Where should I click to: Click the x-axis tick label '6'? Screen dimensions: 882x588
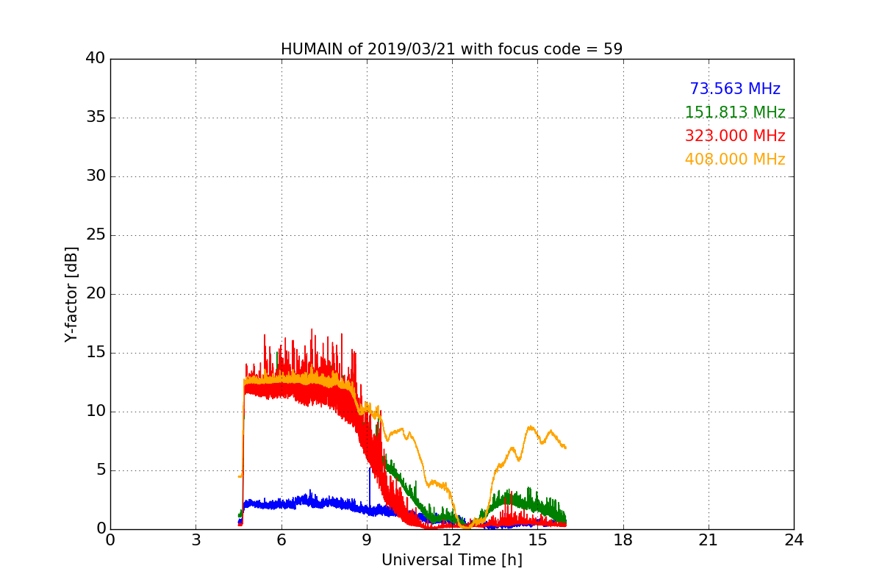[281, 540]
